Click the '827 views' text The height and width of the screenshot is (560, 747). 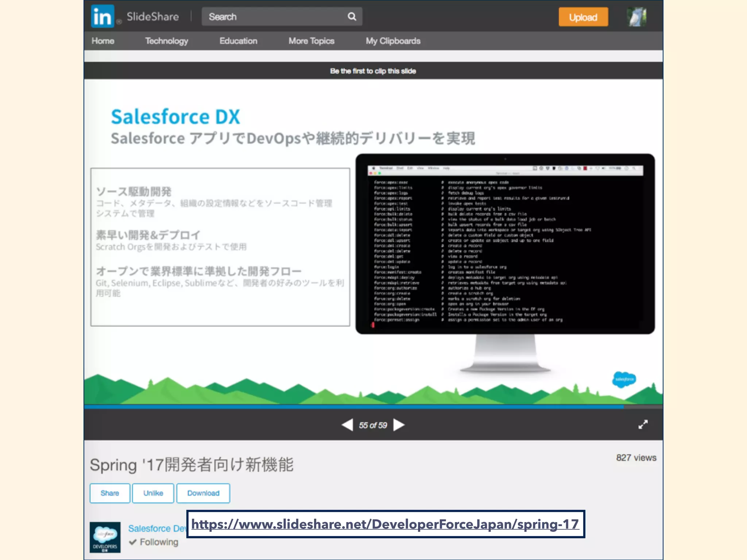tap(636, 458)
